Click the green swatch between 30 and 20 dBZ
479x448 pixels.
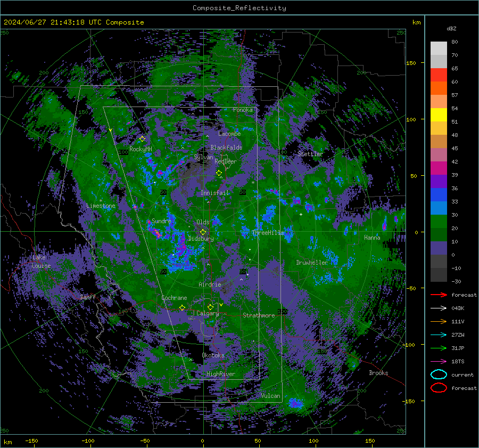pyautogui.click(x=439, y=221)
